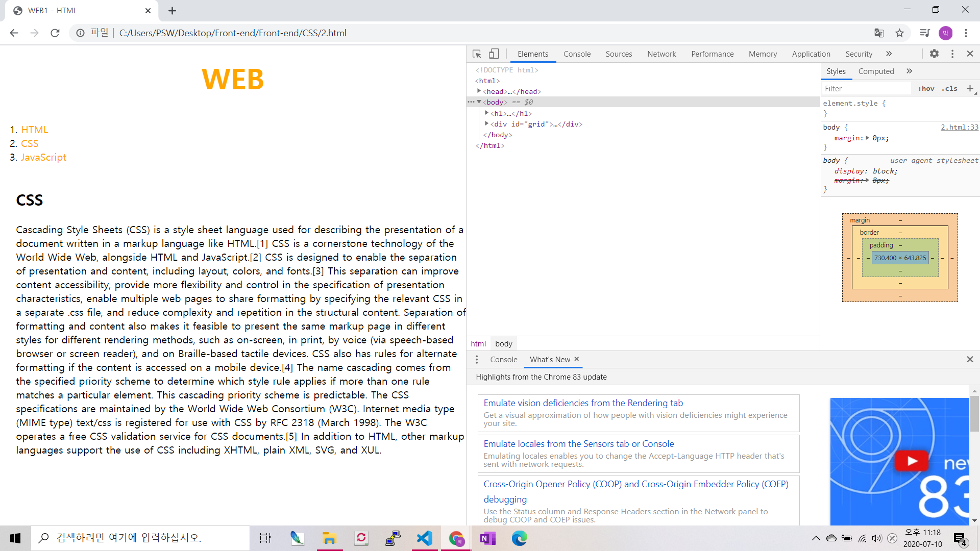Image resolution: width=980 pixels, height=551 pixels.
Task: Open the 2.html:33 source link
Action: coord(959,127)
